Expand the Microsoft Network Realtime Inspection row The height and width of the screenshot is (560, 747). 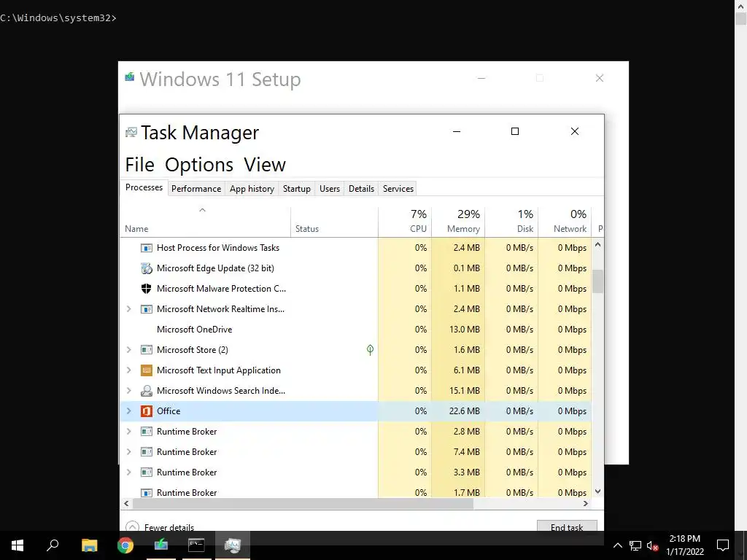pos(128,309)
